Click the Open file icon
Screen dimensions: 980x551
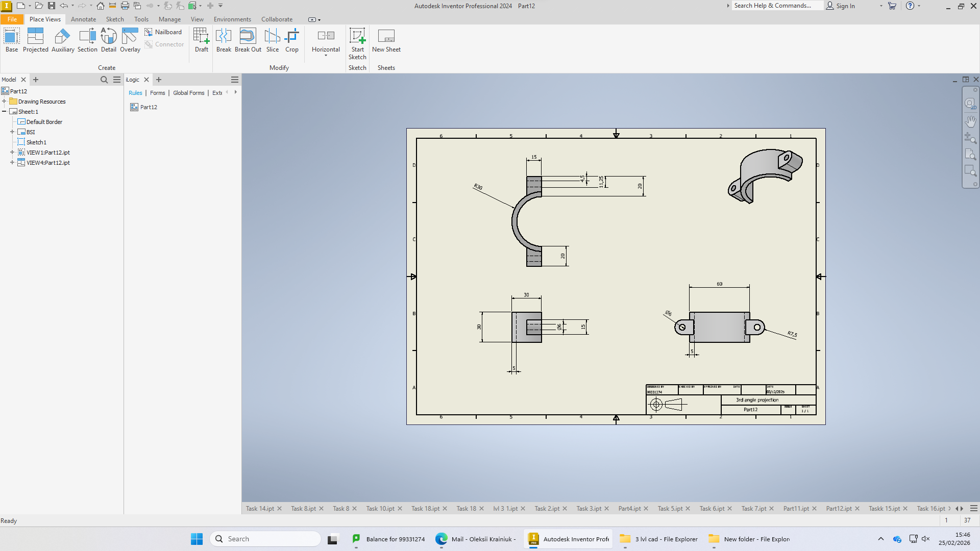tap(39, 6)
